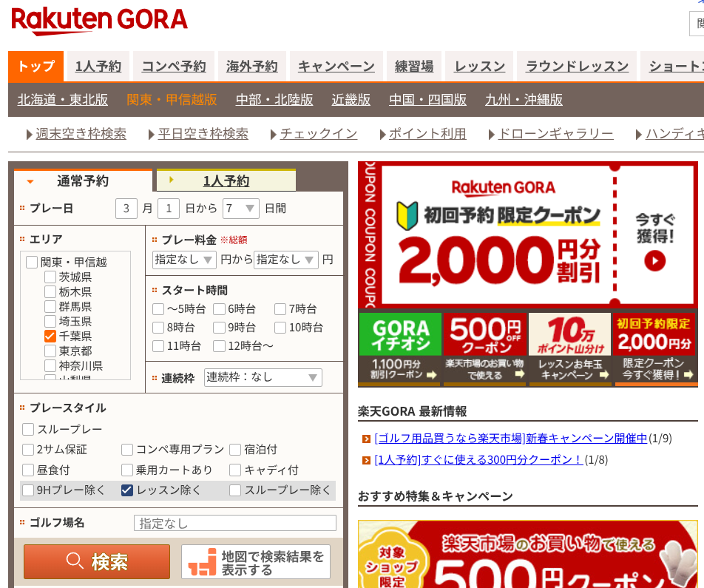Select the 近畿版 region link
This screenshot has height=588, width=704.
coord(351,99)
